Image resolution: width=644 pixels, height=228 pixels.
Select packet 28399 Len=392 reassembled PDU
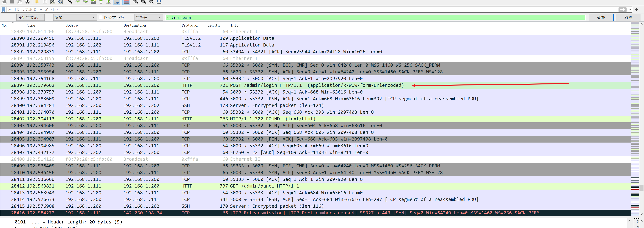coord(315,99)
